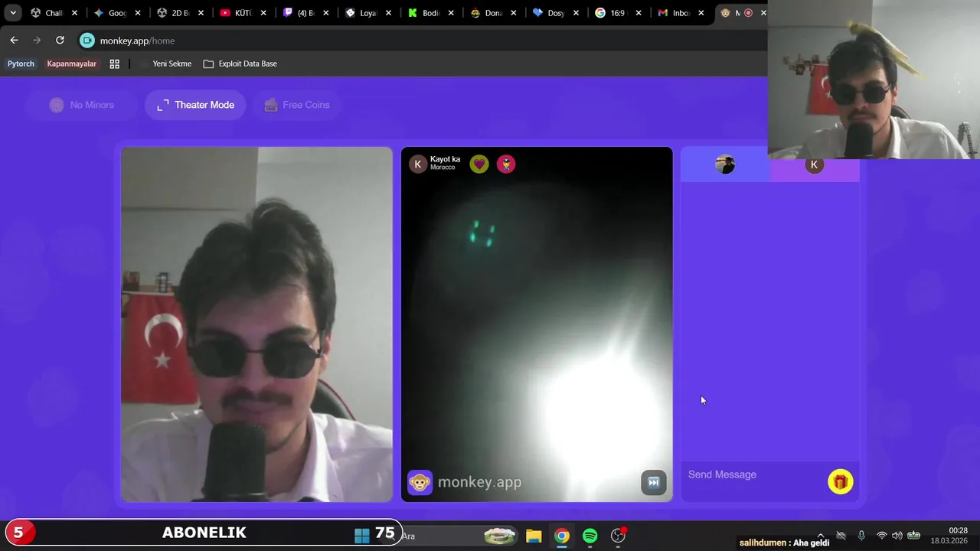
Task: Select your own camera preview video
Action: click(256, 324)
